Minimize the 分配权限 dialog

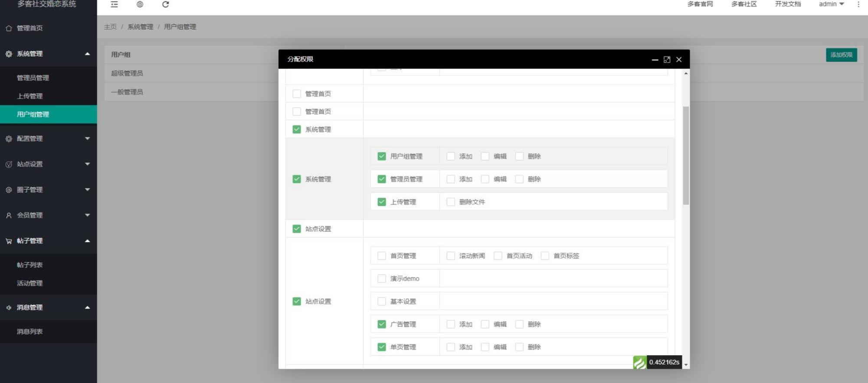tap(655, 60)
